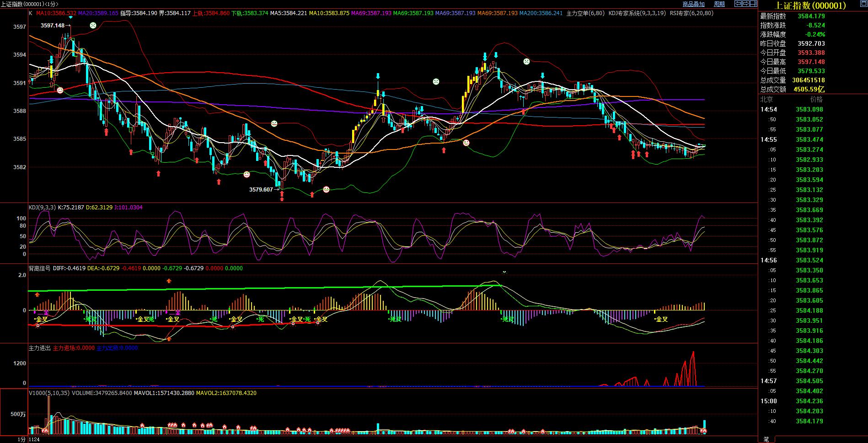868x443 pixels.
Task: Click the orange up arrow at the top of the 背离信号 pane
Action: [169, 281]
